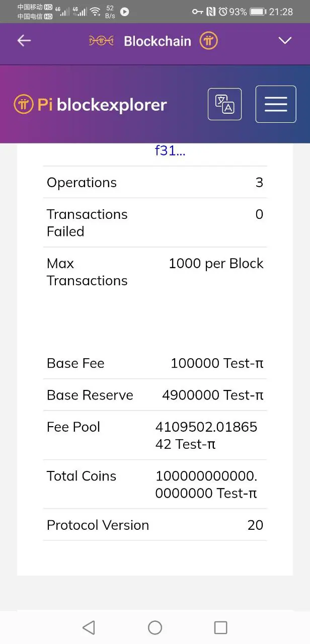Tap Android recent apps square
The height and width of the screenshot is (644, 310).
point(220,627)
